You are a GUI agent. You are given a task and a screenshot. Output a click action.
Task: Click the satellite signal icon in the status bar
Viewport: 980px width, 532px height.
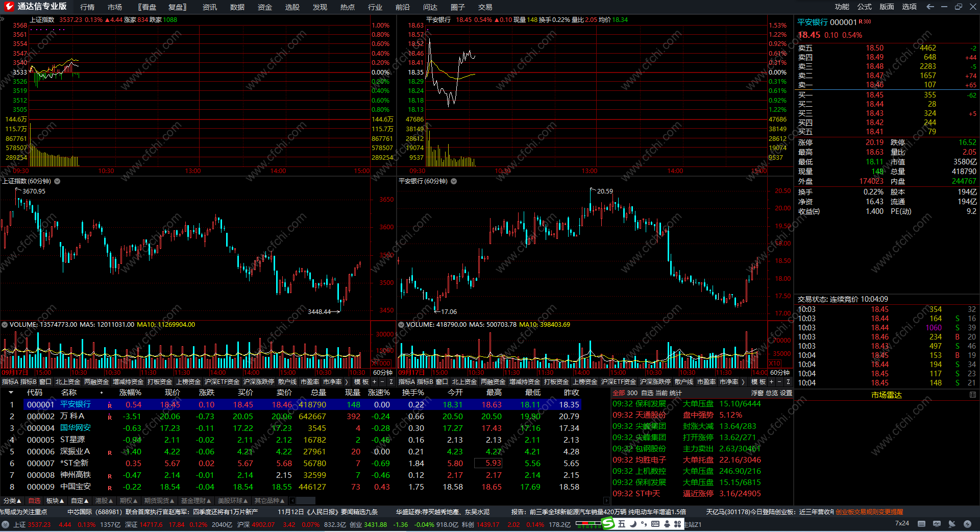(x=952, y=524)
